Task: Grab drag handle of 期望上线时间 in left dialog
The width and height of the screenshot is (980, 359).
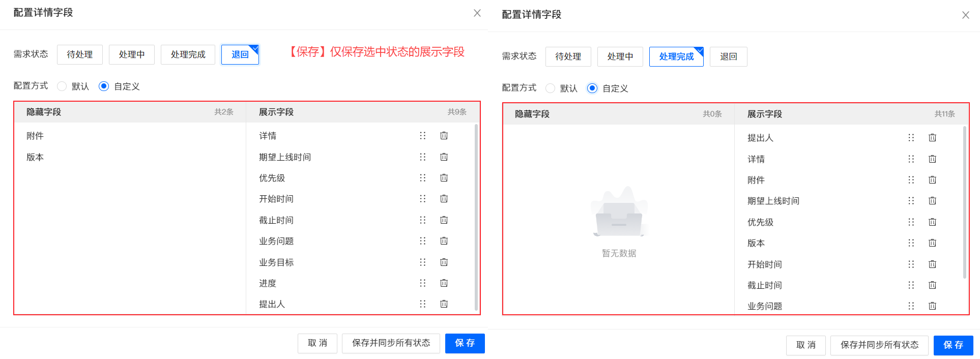Action: tap(422, 157)
